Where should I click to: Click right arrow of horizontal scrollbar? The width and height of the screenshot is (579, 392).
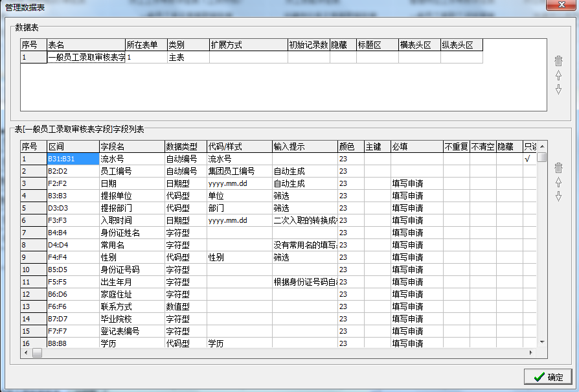(531, 353)
